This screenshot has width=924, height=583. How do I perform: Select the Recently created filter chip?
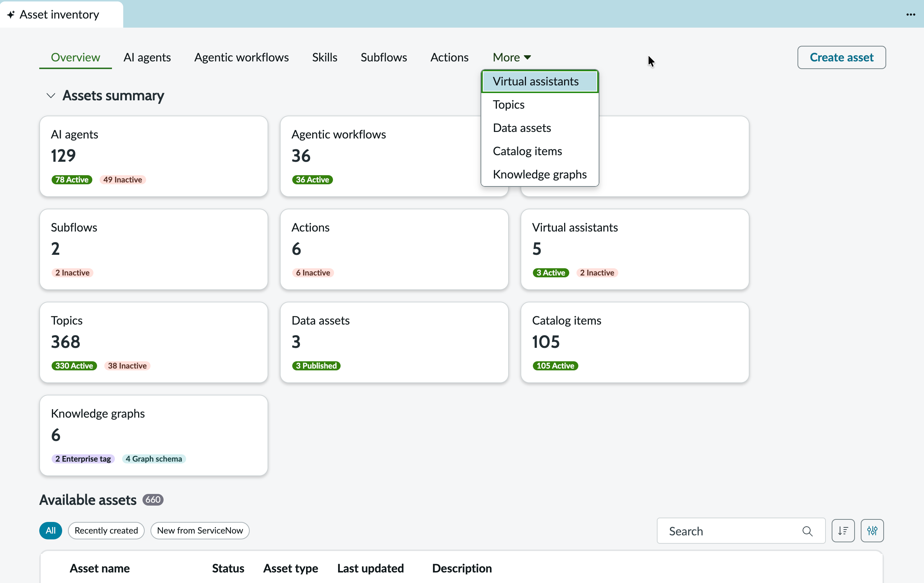(106, 530)
